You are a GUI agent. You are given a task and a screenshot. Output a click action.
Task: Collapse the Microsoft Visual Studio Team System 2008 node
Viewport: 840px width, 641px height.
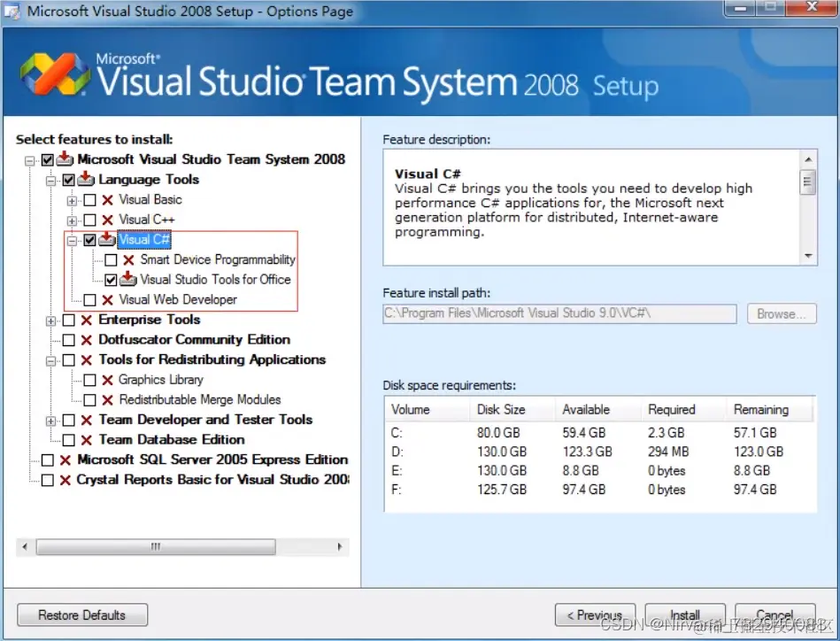pyautogui.click(x=30, y=160)
